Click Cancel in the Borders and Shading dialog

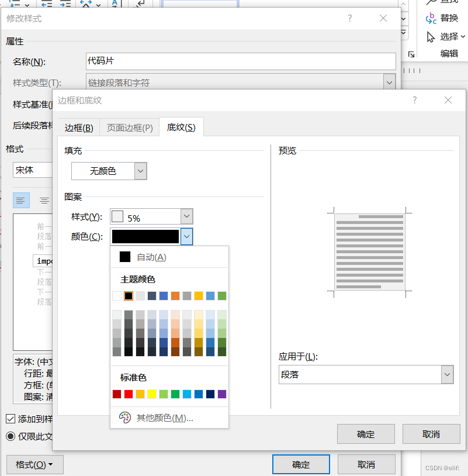pos(431,434)
